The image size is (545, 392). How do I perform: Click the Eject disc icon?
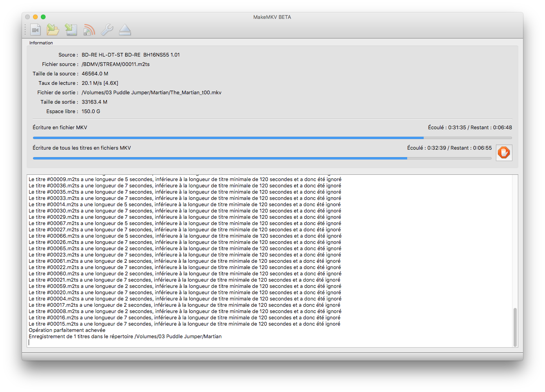pyautogui.click(x=125, y=30)
